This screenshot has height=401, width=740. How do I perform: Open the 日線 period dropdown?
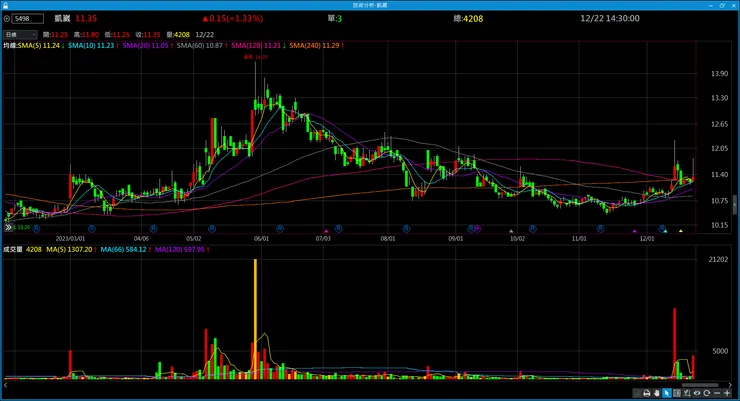pos(20,34)
